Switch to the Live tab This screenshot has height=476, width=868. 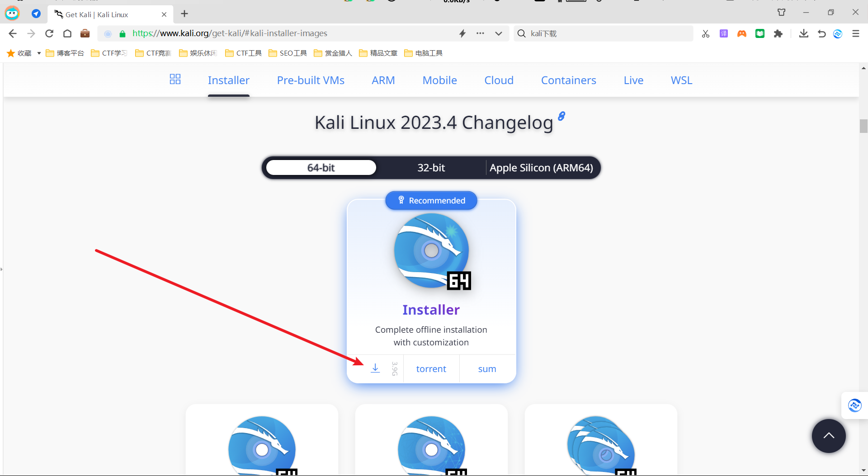tap(633, 80)
